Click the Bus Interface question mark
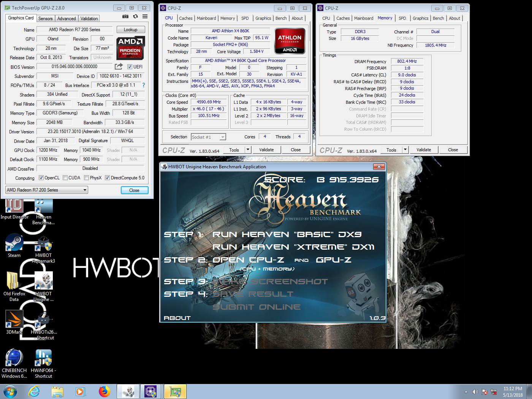The width and height of the screenshot is (532, 399). point(143,85)
